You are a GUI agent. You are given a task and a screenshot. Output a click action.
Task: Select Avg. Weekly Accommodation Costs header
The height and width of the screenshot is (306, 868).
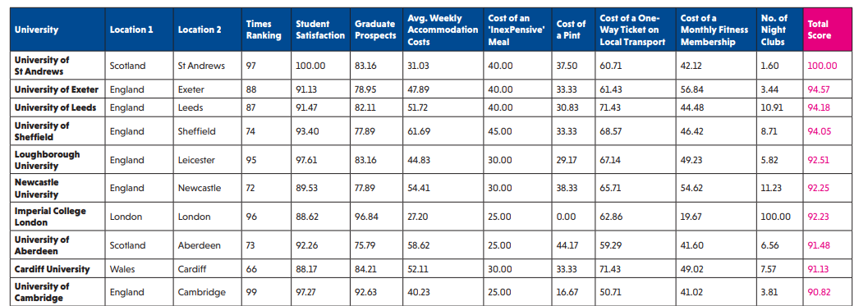443,30
